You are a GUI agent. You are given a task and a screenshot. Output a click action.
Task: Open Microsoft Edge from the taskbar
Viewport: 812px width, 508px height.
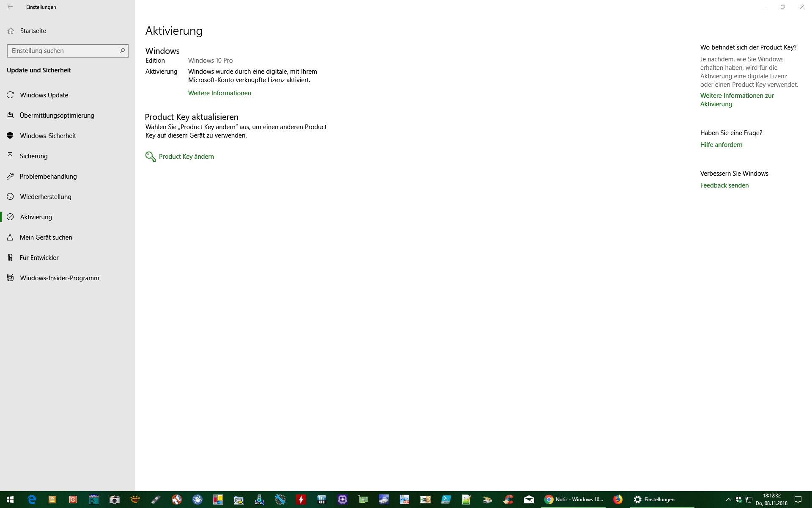[x=32, y=500]
